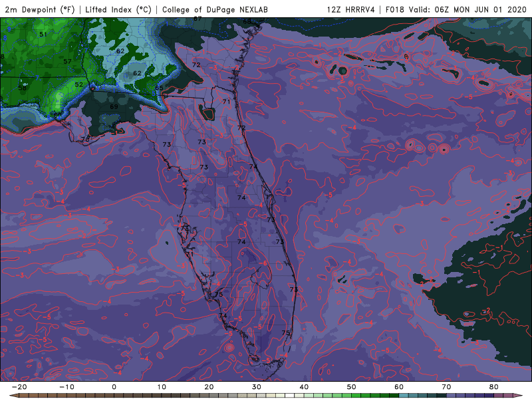The width and height of the screenshot is (532, 399).
Task: Click the 68 dewpoint value at the top edge
Action: (247, 22)
